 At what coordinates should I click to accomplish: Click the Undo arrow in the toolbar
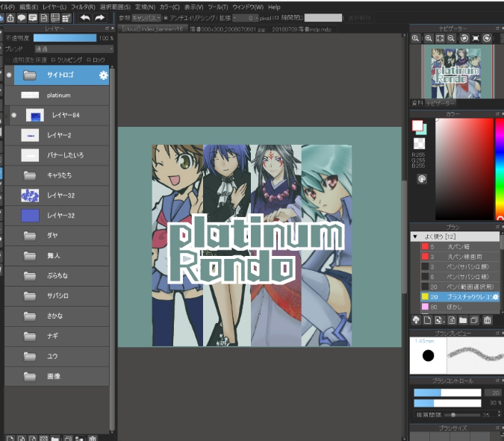pos(85,18)
